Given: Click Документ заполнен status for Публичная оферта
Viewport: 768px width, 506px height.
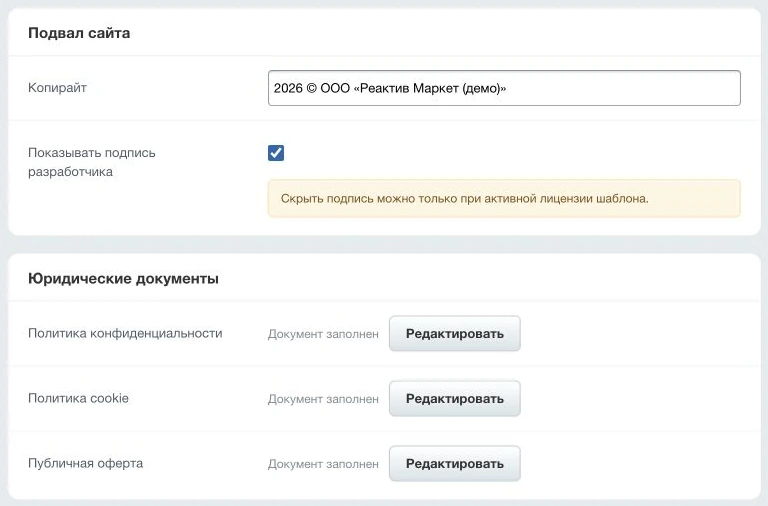Looking at the screenshot, I should pyautogui.click(x=323, y=464).
